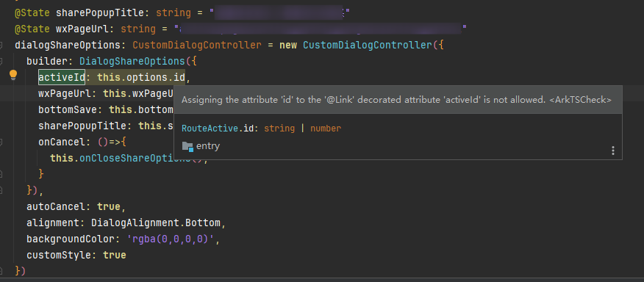Image resolution: width=644 pixels, height=282 pixels.
Task: Click the yellow lightbulb quick-fix icon
Action: pyautogui.click(x=13, y=75)
